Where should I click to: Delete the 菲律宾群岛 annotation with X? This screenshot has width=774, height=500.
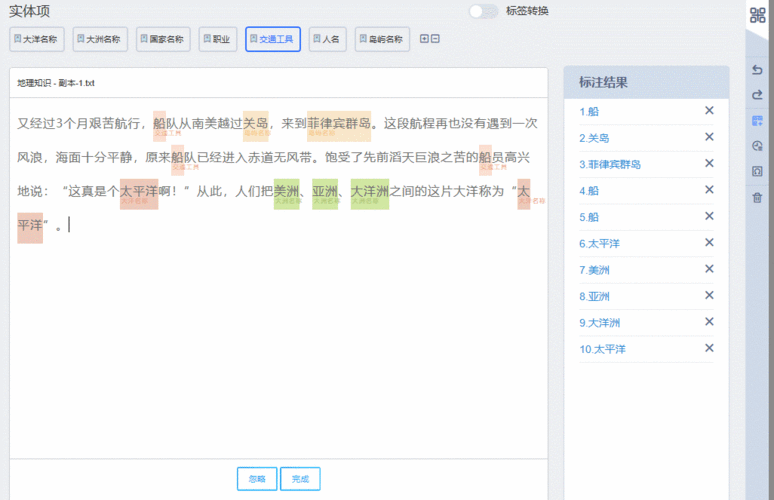[709, 163]
